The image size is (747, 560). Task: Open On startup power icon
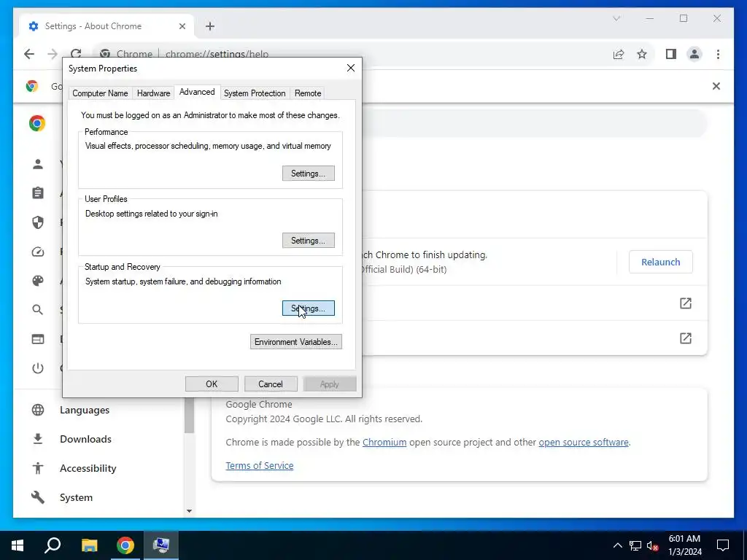[38, 368]
